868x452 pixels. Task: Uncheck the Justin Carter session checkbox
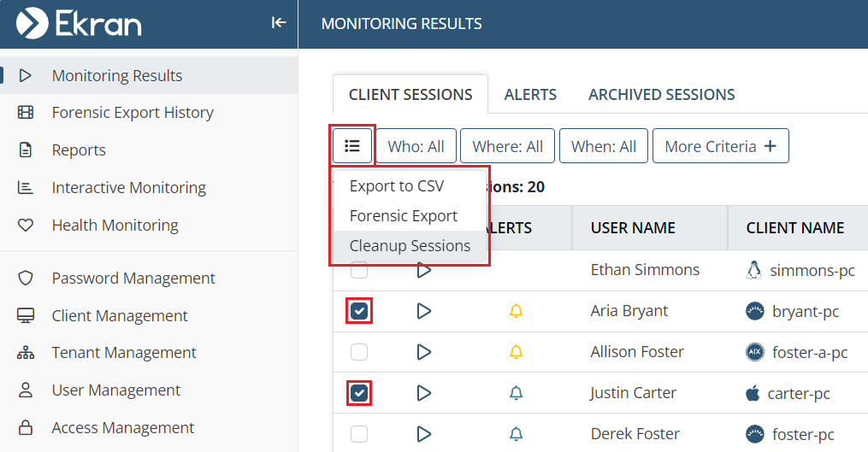tap(359, 393)
